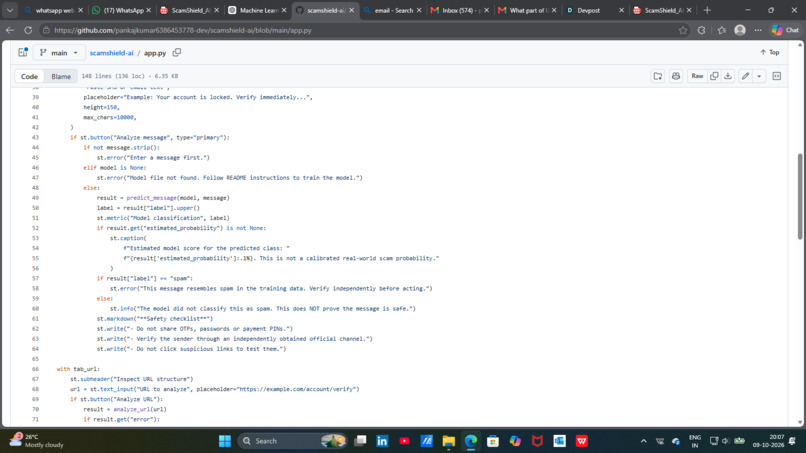Open Copilot app from the taskbar
This screenshot has width=806, height=453.
tap(515, 441)
